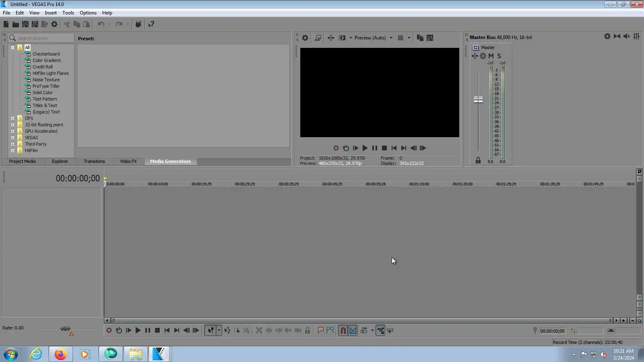644x362 pixels.
Task: Toggle ignore event grouping
Action: point(390,331)
